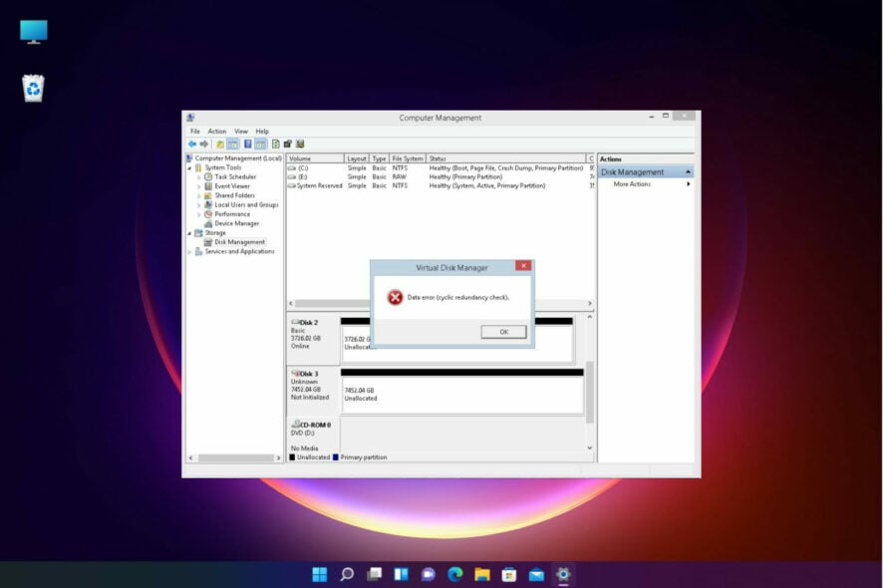Select Task Scheduler in the left tree
The width and height of the screenshot is (883, 588).
pos(235,176)
